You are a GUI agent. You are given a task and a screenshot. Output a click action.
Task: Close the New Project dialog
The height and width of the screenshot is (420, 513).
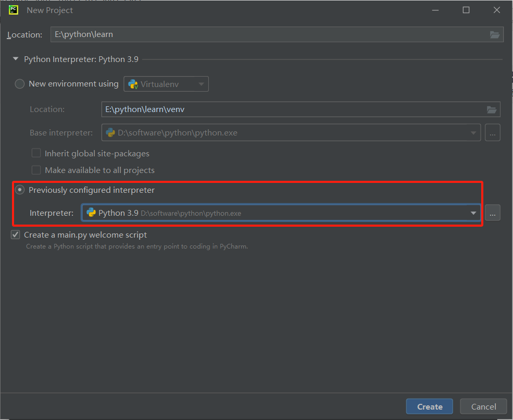tap(497, 10)
